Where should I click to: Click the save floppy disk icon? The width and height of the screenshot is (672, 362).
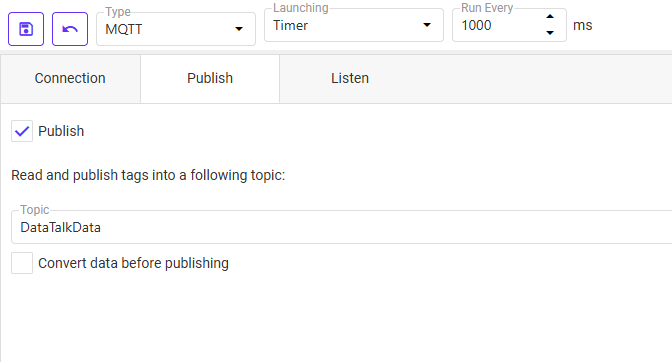pyautogui.click(x=26, y=29)
